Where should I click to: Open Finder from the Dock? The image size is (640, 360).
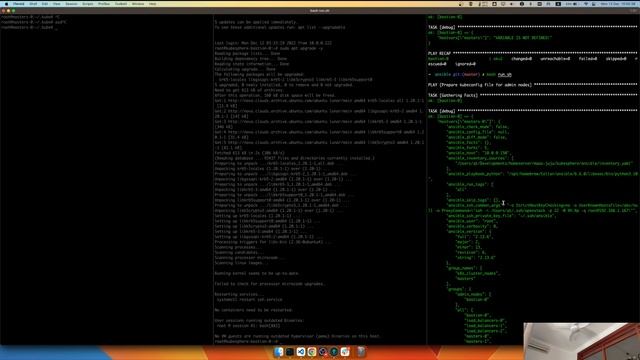click(279, 351)
